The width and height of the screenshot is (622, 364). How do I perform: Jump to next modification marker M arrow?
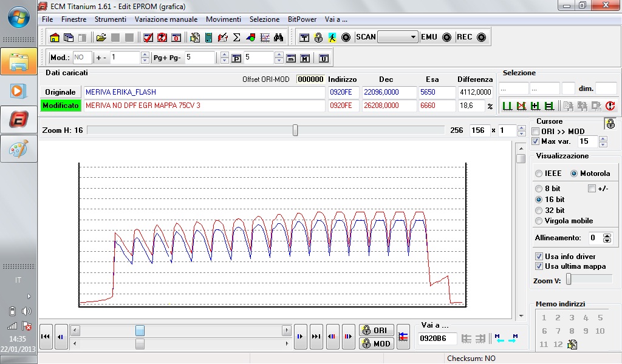513,339
